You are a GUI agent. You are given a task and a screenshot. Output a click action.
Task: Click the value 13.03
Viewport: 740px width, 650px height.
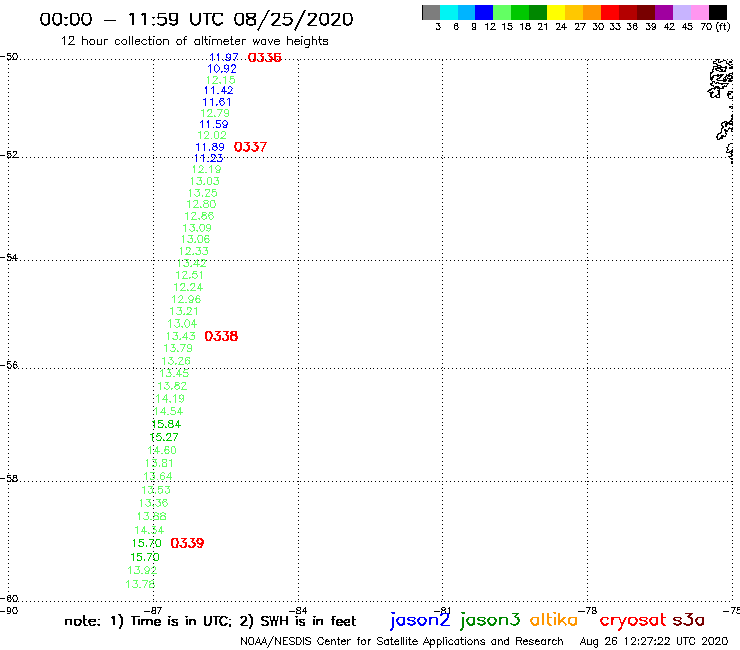pyautogui.click(x=205, y=181)
